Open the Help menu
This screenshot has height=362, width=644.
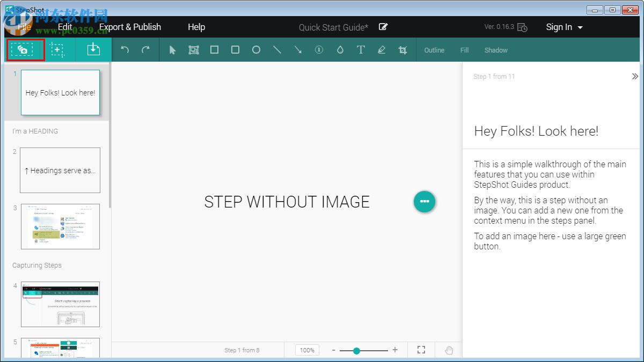196,27
